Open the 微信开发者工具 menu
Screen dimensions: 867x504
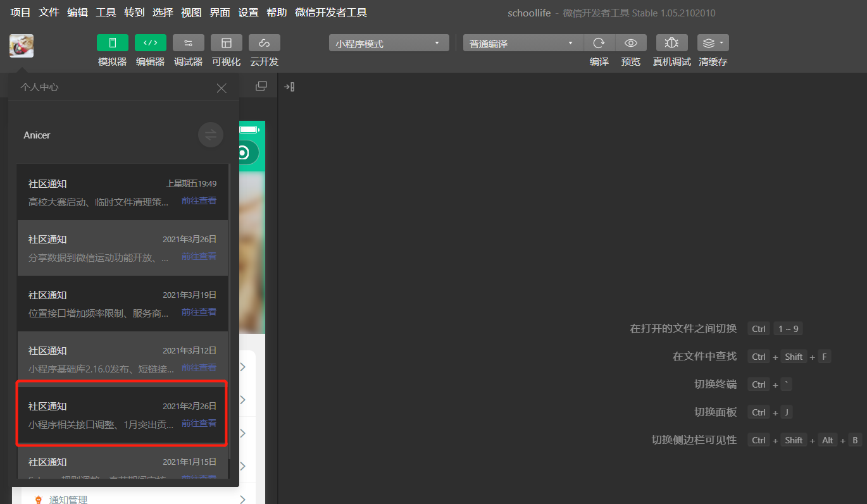(x=331, y=13)
